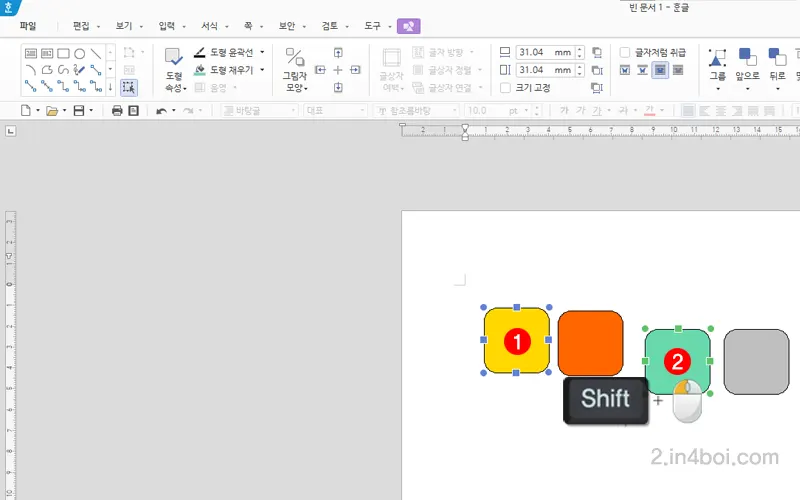The image size is (800, 500).
Task: Open the shape gallery full list arrow
Action: click(110, 88)
